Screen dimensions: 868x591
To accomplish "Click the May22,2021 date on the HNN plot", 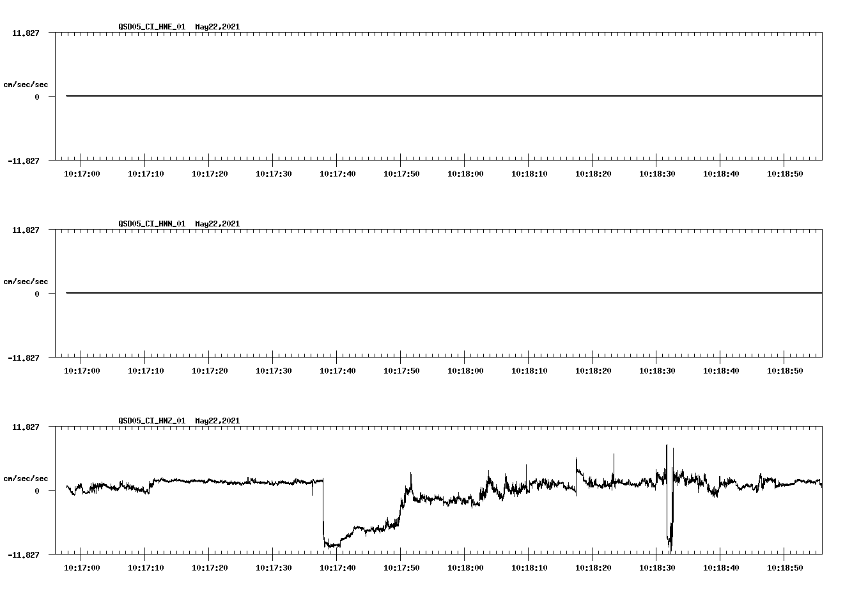I will point(217,224).
